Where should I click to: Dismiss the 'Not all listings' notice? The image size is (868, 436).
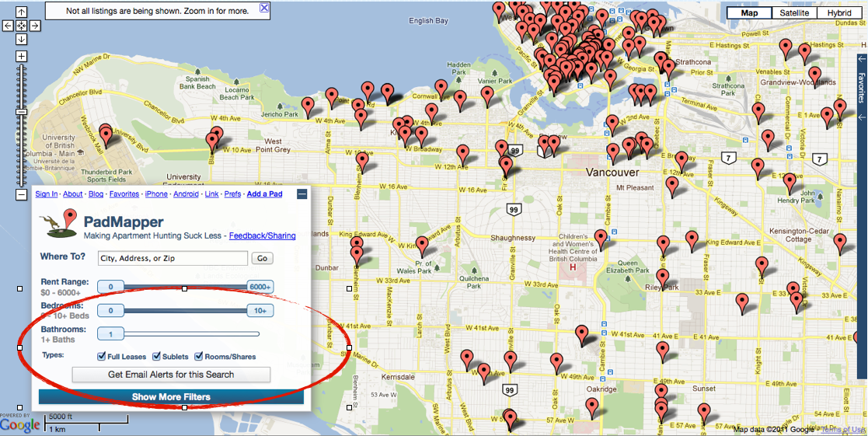click(x=264, y=9)
